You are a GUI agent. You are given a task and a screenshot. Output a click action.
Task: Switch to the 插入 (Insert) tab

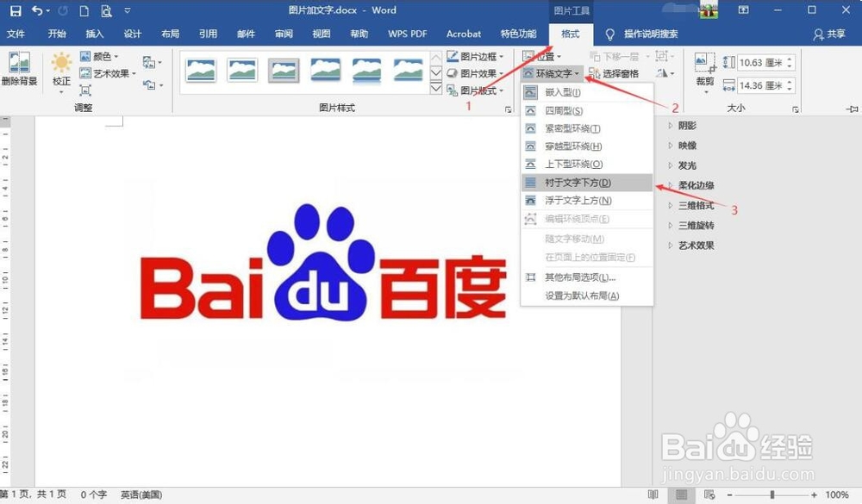pyautogui.click(x=95, y=34)
